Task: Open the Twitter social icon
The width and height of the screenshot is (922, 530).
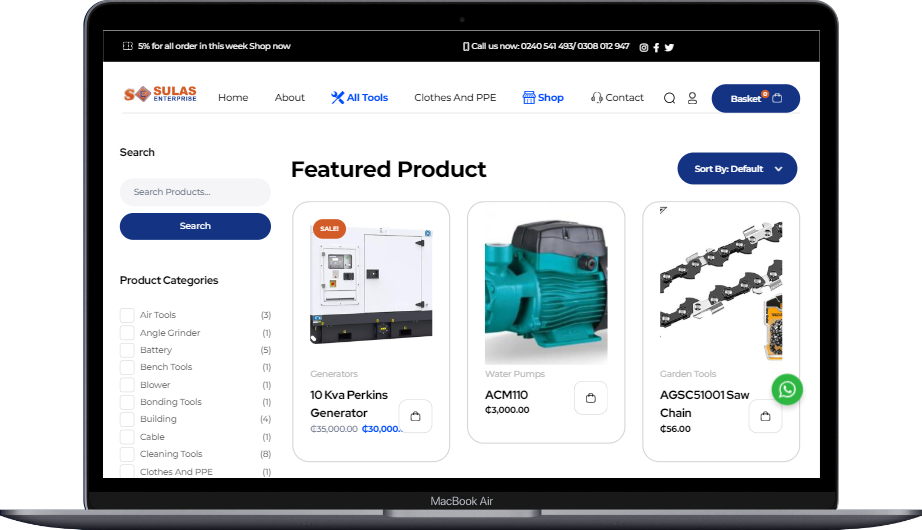Action: [x=669, y=48]
